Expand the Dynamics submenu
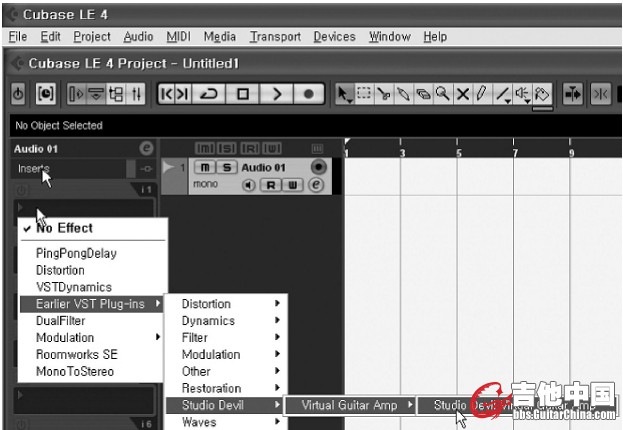 pyautogui.click(x=226, y=321)
